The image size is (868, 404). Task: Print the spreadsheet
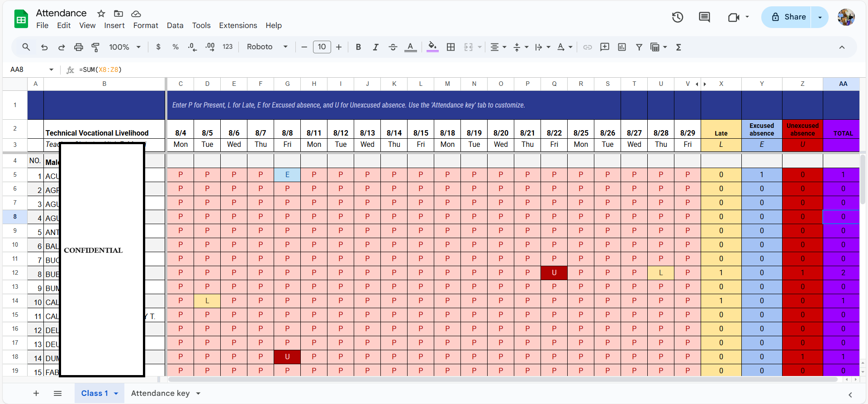79,47
